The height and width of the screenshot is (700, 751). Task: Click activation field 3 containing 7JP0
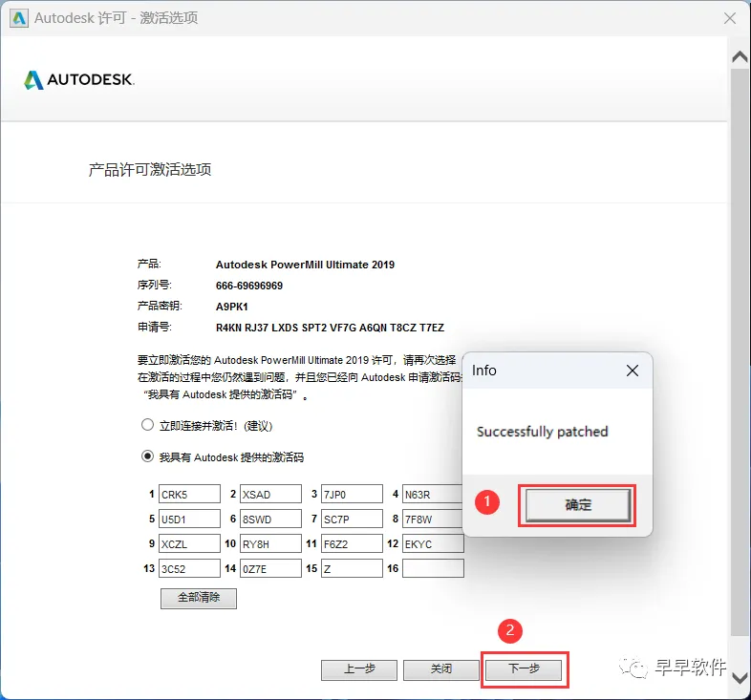(x=352, y=494)
